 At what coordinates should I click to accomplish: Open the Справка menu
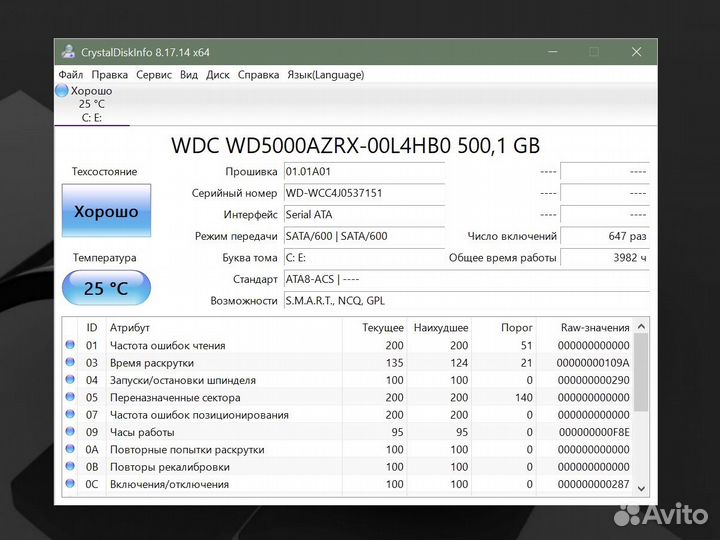coord(258,74)
